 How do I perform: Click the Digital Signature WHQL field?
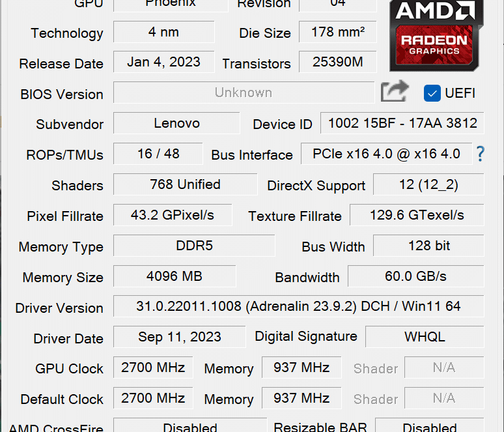pos(425,337)
